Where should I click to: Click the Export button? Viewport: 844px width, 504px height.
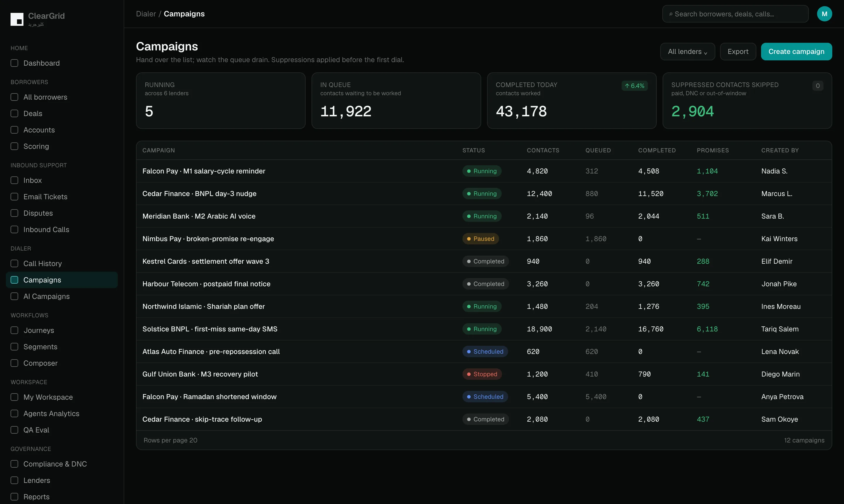(738, 52)
